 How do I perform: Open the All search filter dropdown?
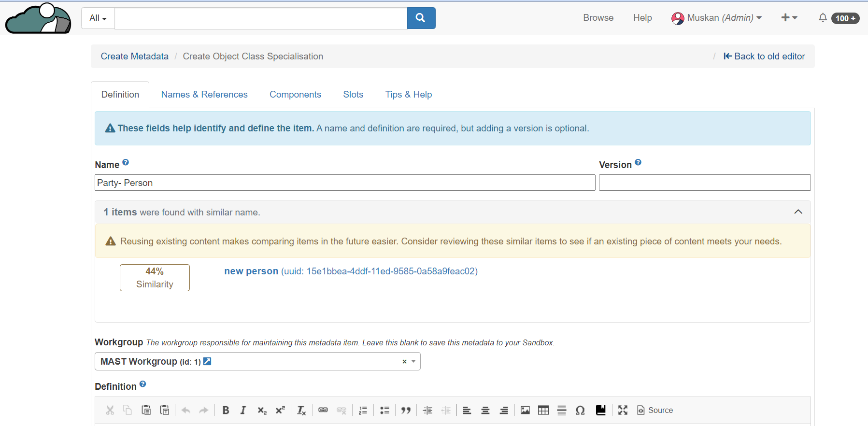pos(98,18)
